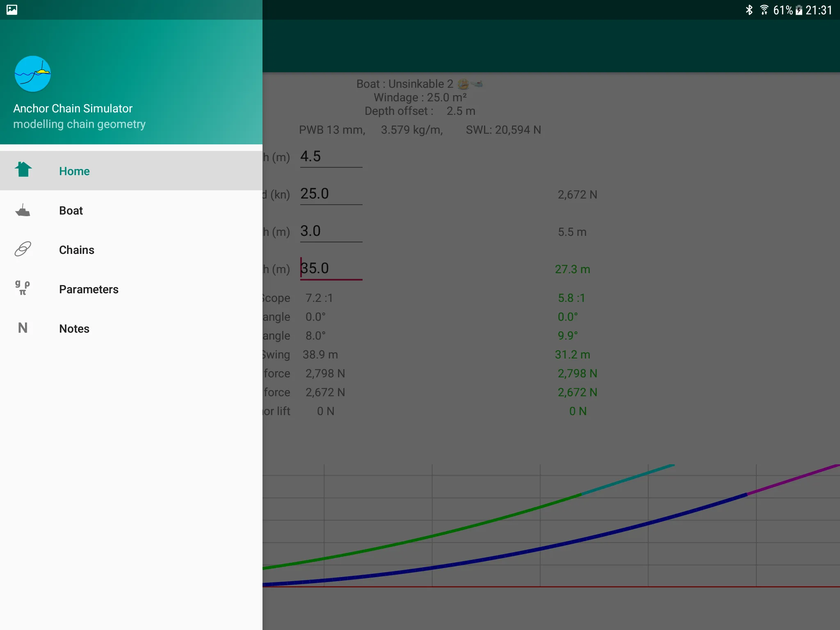Tap the green '9.9°' angle value
Image resolution: width=840 pixels, height=630 pixels.
pyautogui.click(x=568, y=336)
